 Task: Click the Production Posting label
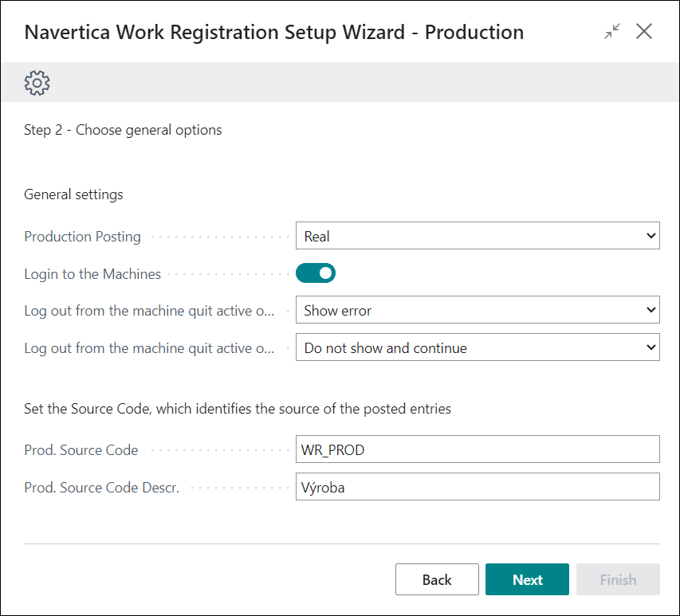[82, 237]
